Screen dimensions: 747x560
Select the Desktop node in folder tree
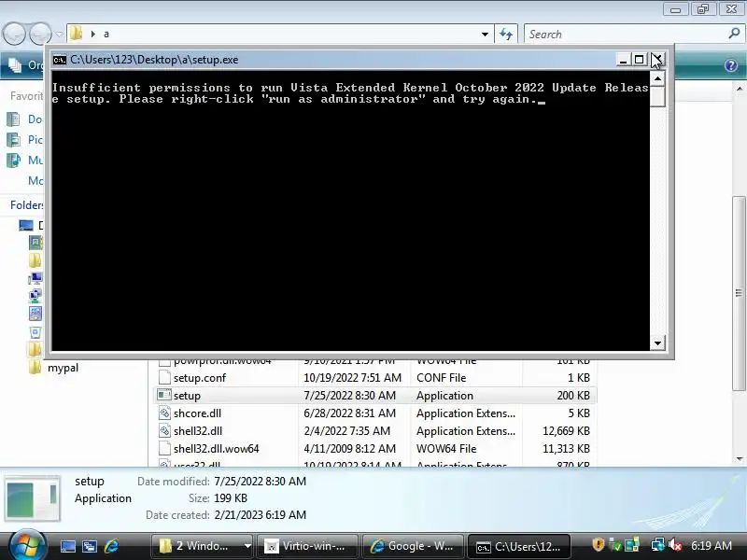(31, 225)
